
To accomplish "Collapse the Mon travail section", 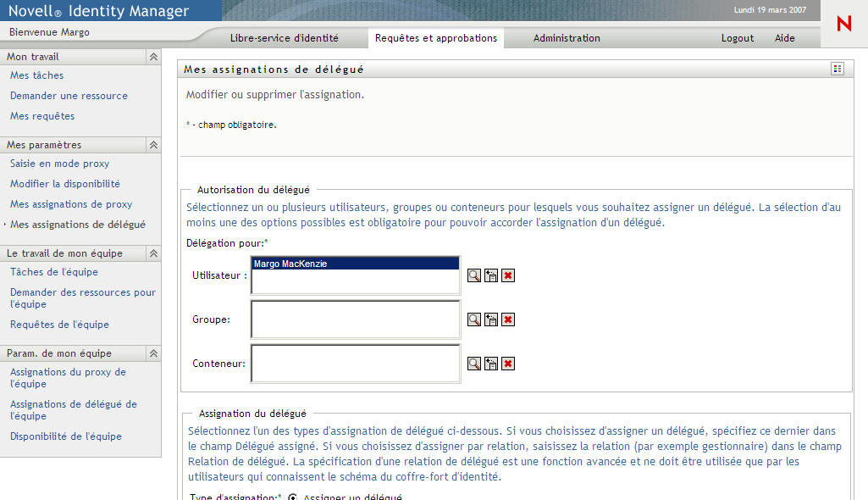I will [153, 57].
